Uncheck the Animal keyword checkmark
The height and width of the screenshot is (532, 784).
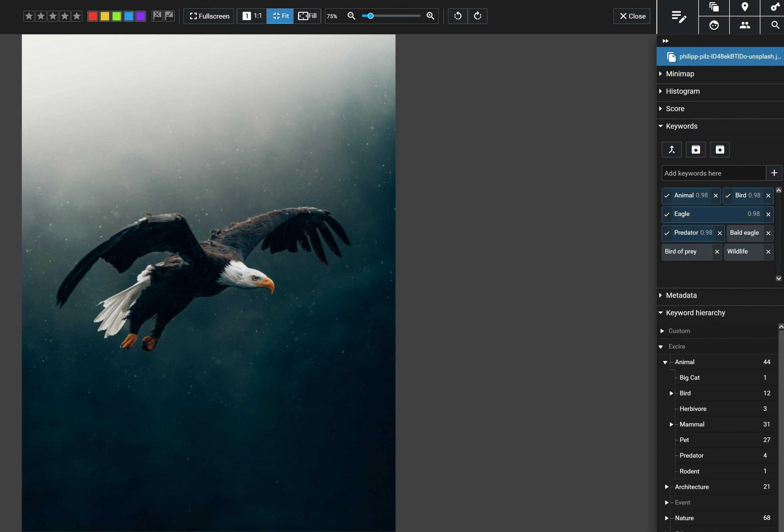667,196
